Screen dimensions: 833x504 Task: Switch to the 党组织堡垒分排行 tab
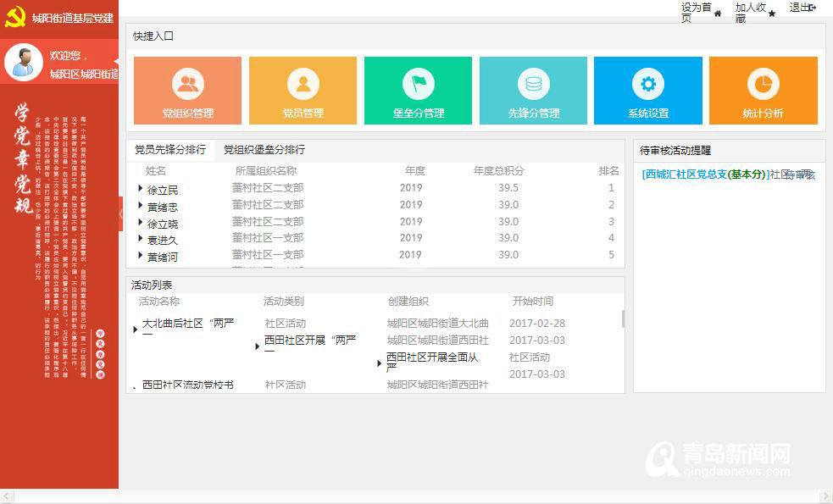click(264, 150)
